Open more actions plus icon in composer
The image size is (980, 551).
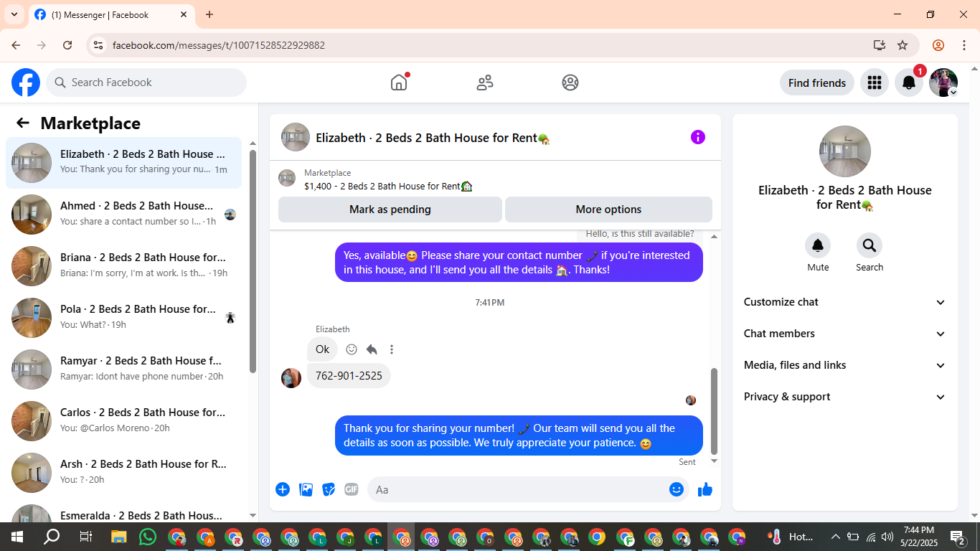[x=283, y=489]
